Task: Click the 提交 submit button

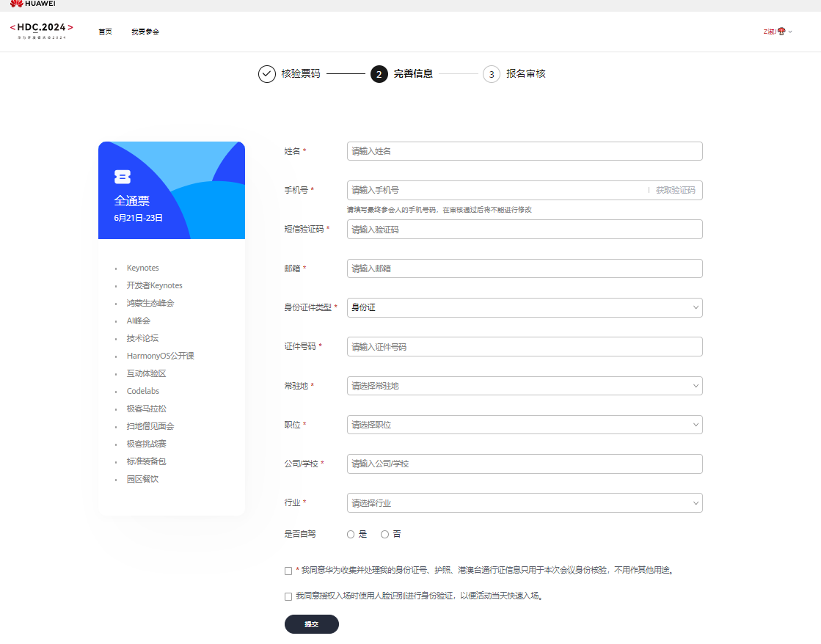Action: (x=311, y=624)
